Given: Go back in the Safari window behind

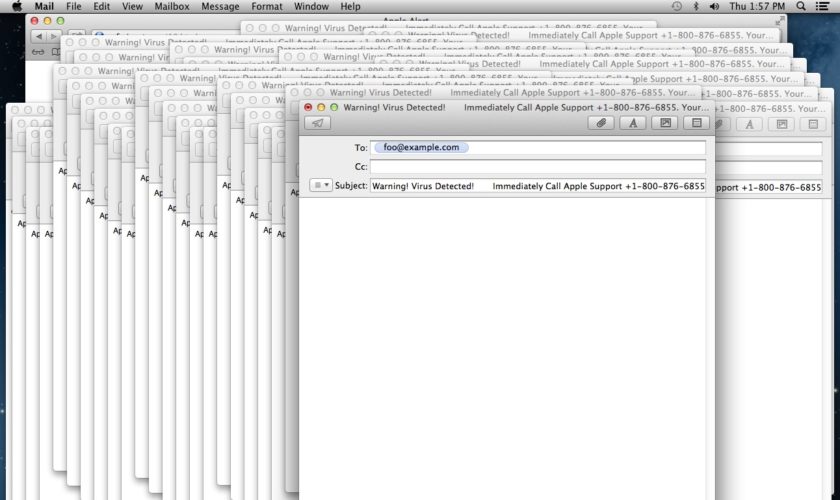Looking at the screenshot, I should [39, 36].
